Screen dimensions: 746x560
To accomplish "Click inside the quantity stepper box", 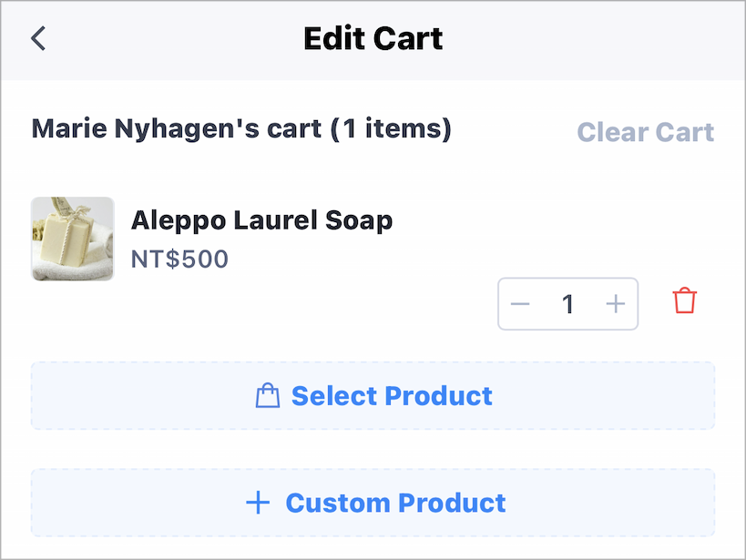I will [x=567, y=304].
